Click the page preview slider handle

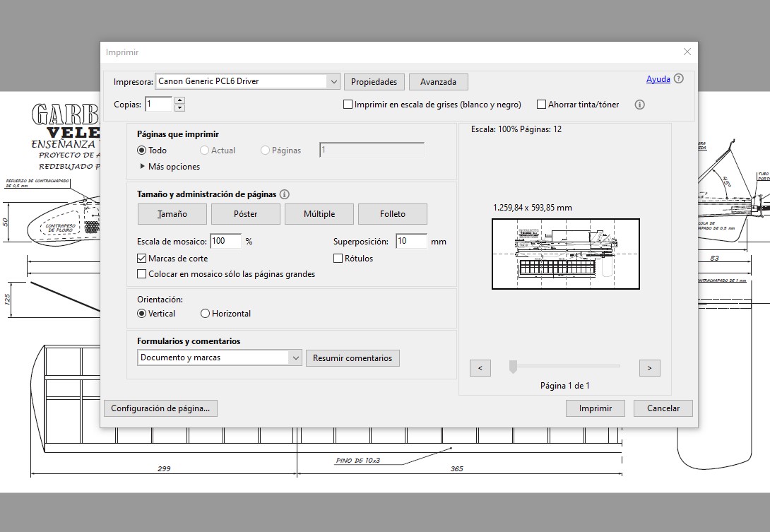[x=514, y=366]
